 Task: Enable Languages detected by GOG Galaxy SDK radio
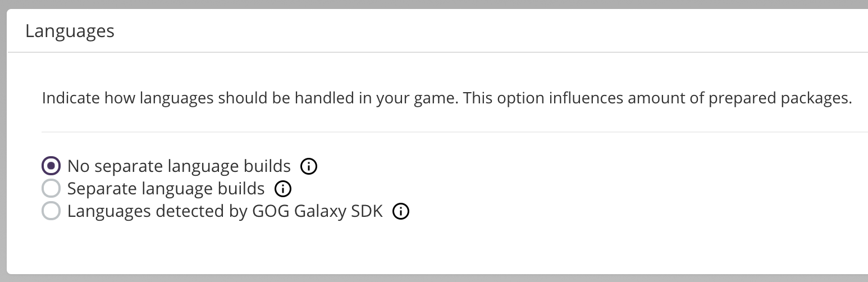point(51,211)
